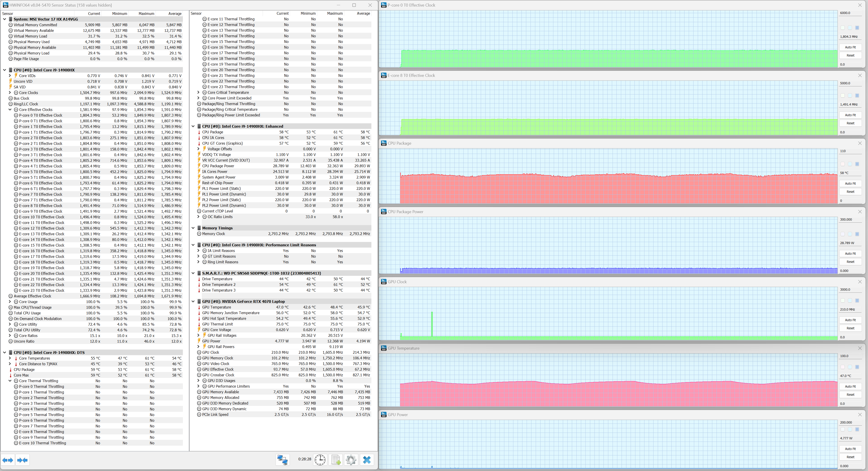The width and height of the screenshot is (868, 471).
Task: Collapse the NVIDIA GeForce RTX 4070 section
Action: coord(193,301)
